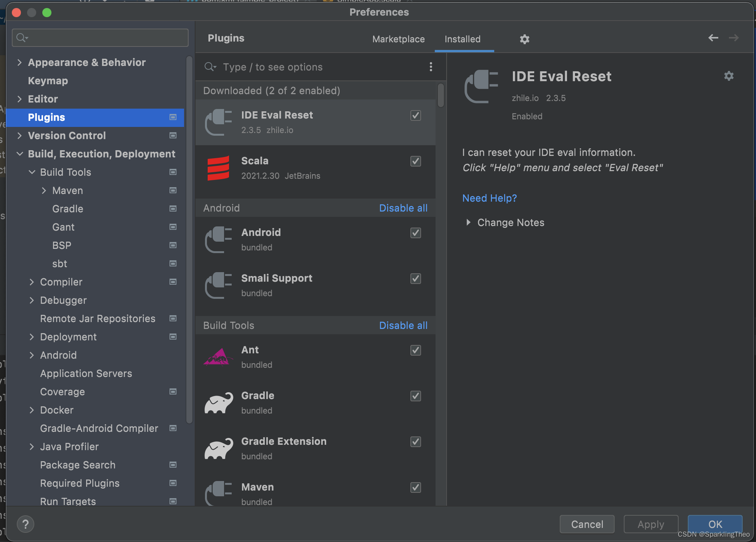This screenshot has height=542, width=756.
Task: Toggle the Smali Support checkbox
Action: (415, 279)
